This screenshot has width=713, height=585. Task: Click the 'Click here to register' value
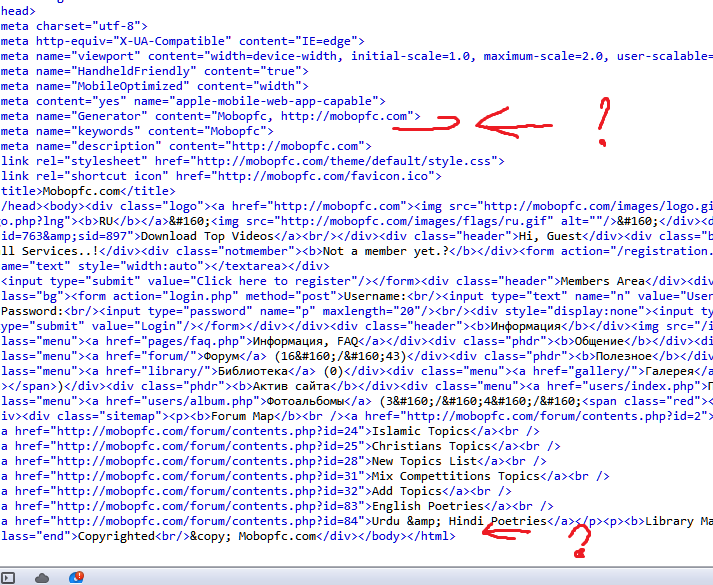[274, 281]
